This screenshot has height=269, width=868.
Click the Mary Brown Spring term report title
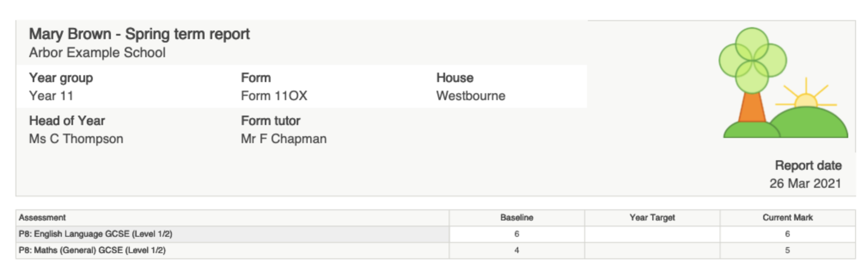coord(139,34)
